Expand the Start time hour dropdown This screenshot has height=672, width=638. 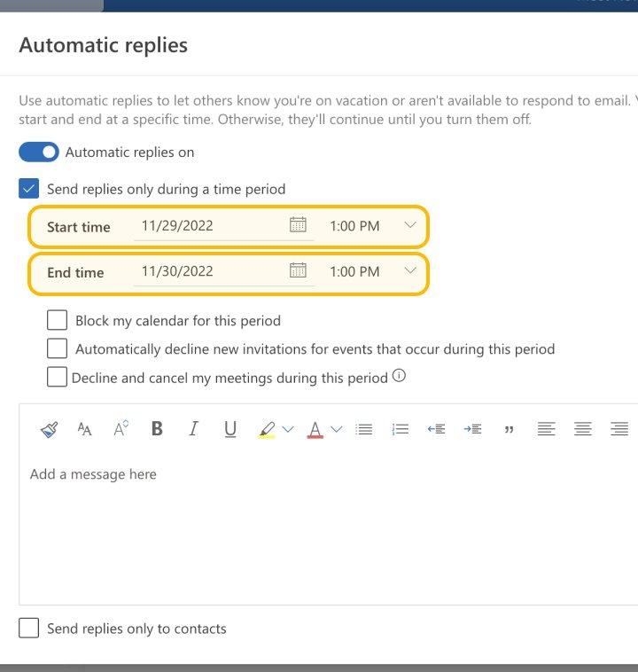(x=410, y=225)
